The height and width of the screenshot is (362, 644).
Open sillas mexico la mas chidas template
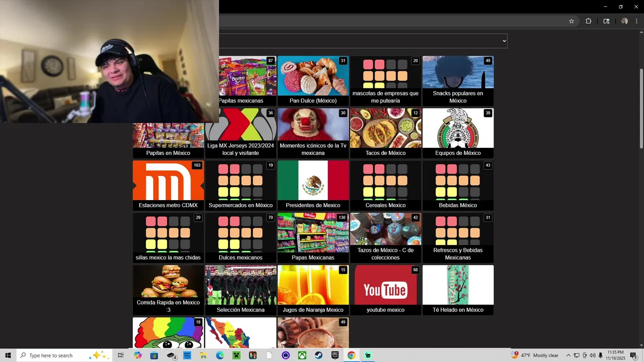(x=168, y=237)
